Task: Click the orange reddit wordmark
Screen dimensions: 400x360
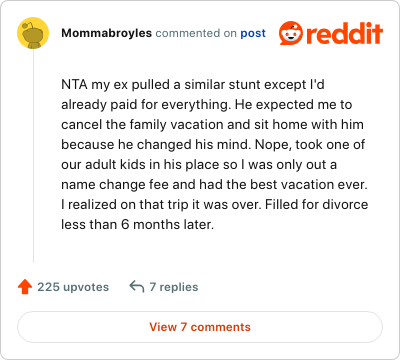Action: pyautogui.click(x=344, y=33)
